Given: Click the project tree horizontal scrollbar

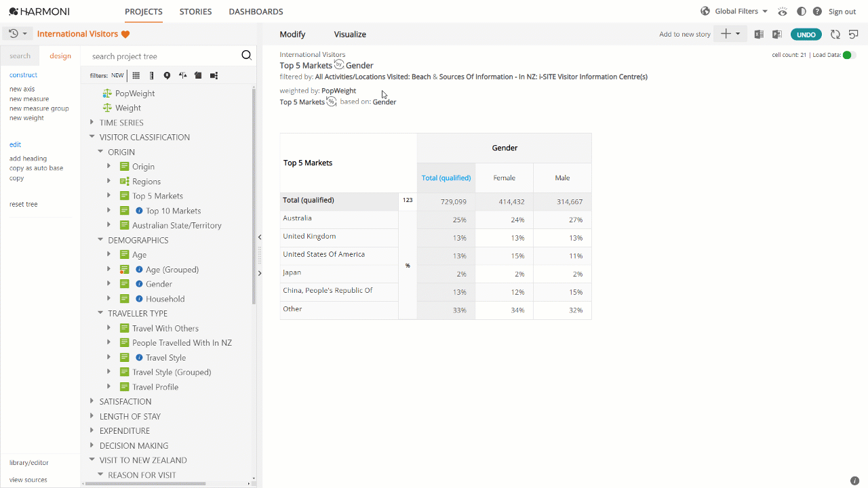Looking at the screenshot, I should [144, 483].
